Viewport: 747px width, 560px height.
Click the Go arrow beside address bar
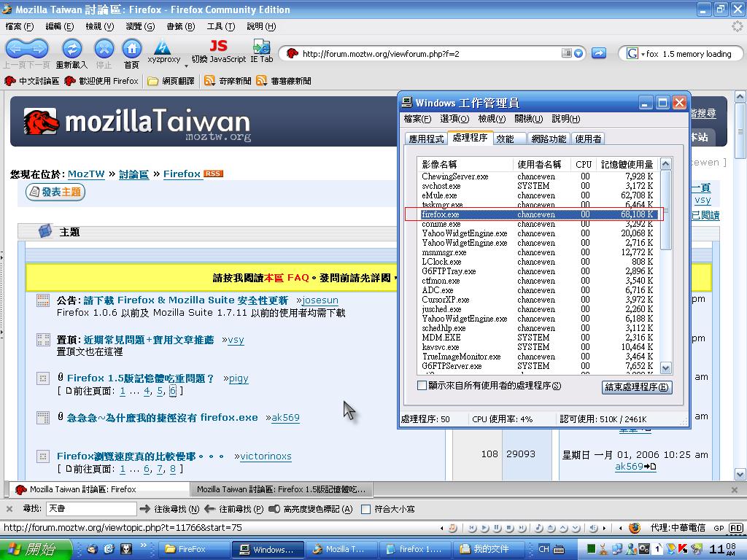[x=598, y=53]
